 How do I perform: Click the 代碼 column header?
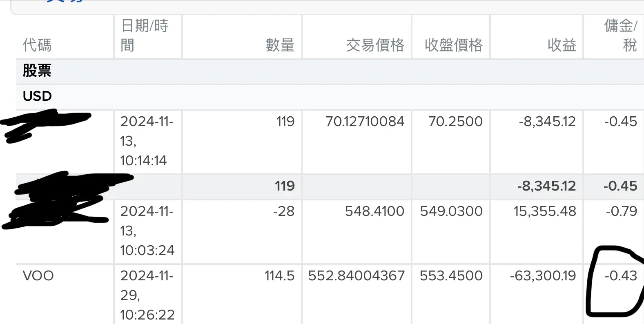click(x=37, y=45)
